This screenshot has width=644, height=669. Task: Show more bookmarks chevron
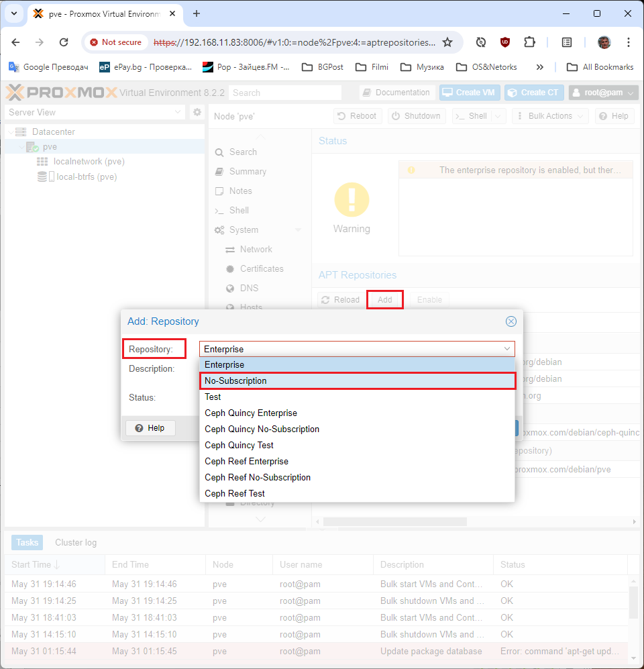539,67
